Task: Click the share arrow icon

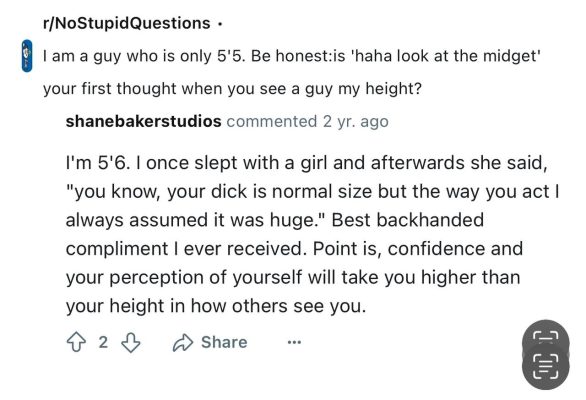Action: (183, 342)
